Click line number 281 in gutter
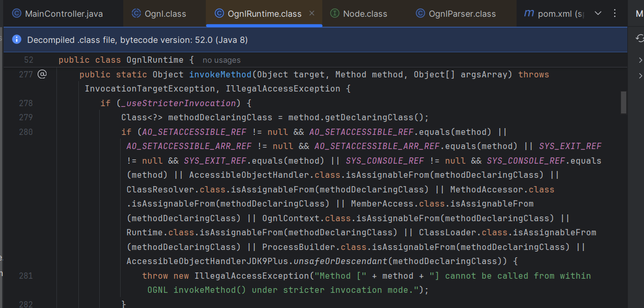Image resolution: width=644 pixels, height=308 pixels. coord(26,275)
